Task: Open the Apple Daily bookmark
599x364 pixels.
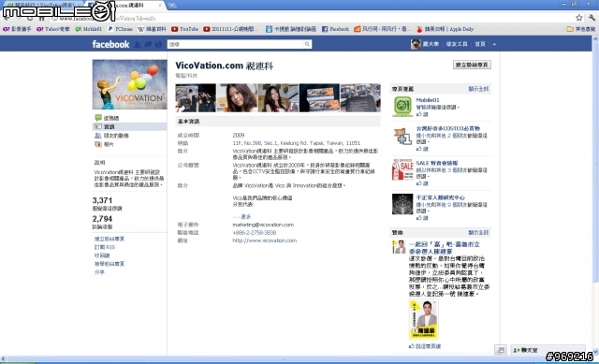Action: coord(446,29)
